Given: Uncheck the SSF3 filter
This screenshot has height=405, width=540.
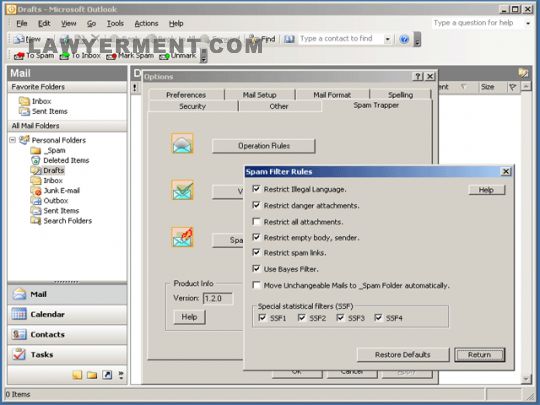Looking at the screenshot, I should [340, 318].
